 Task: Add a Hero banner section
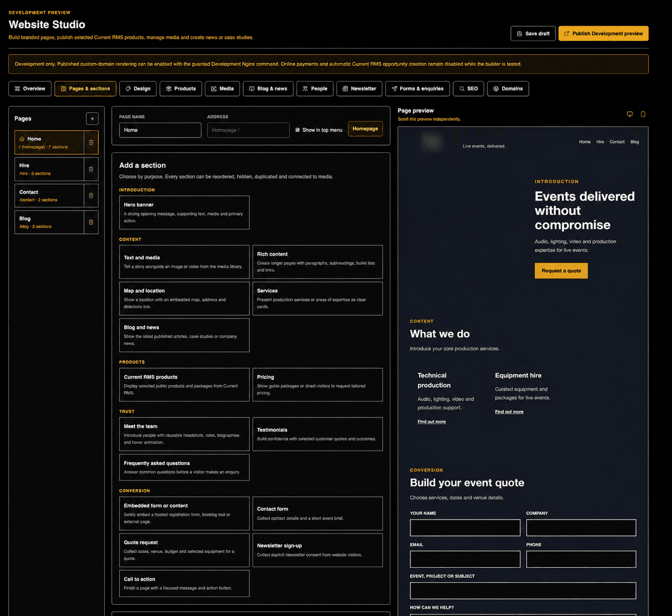(x=184, y=212)
